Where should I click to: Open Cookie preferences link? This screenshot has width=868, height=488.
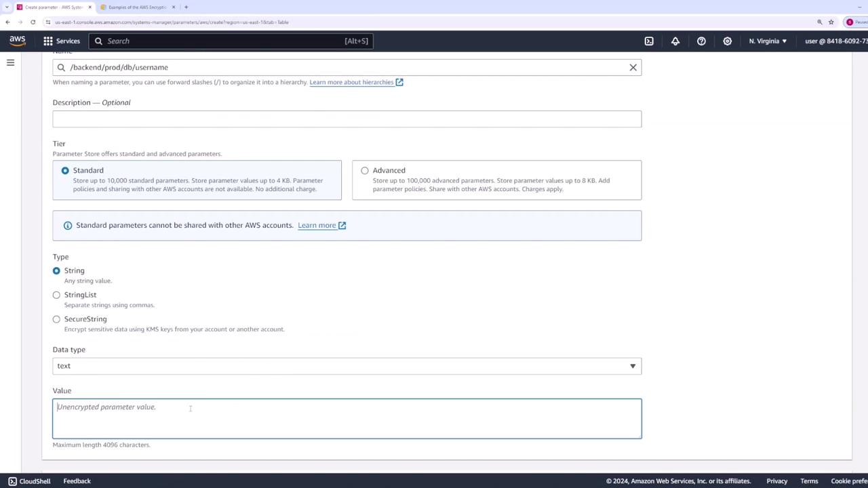(849, 481)
